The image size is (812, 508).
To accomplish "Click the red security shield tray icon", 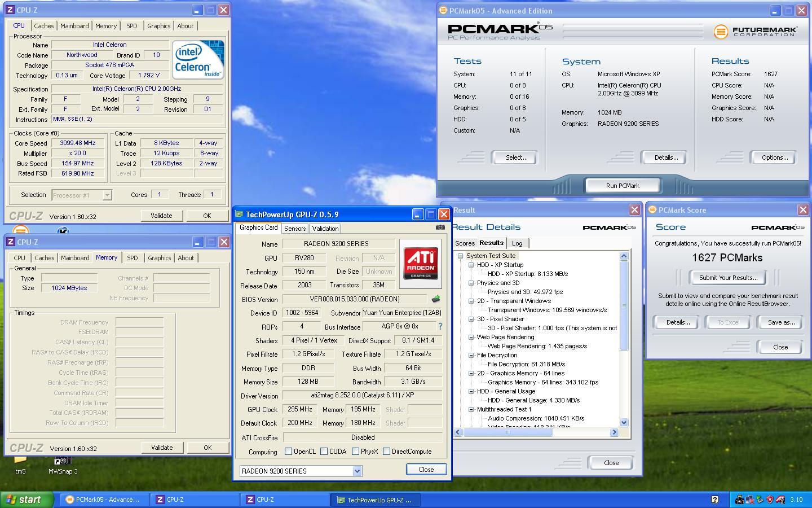I will [x=770, y=500].
